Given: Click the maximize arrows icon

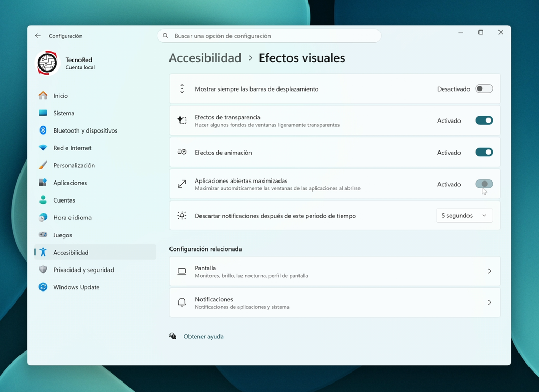Looking at the screenshot, I should (x=182, y=184).
